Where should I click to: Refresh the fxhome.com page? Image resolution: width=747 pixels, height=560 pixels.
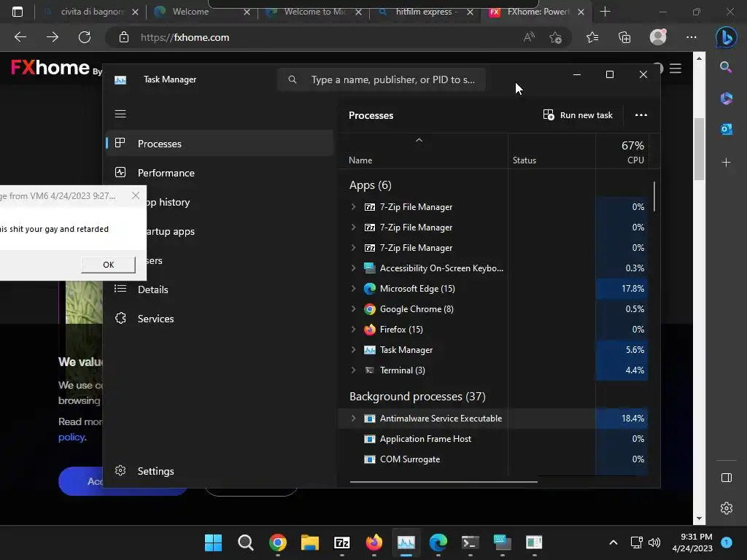coord(85,37)
